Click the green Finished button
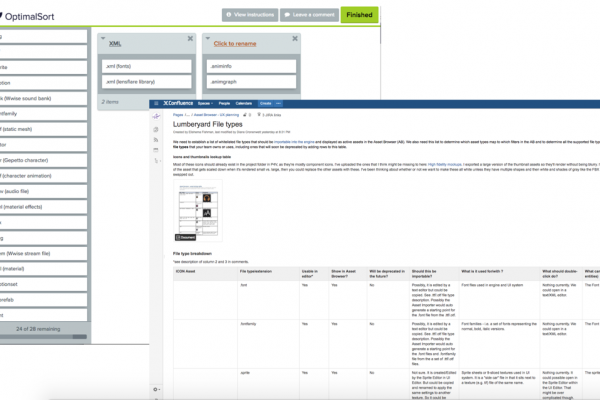Viewport: 600px width, 400px height. tap(359, 15)
